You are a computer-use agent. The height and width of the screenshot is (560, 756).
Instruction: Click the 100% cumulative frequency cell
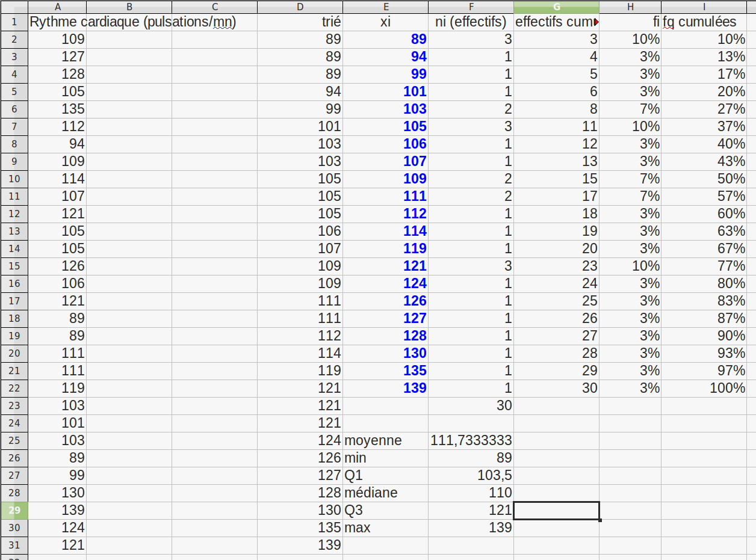tap(704, 389)
